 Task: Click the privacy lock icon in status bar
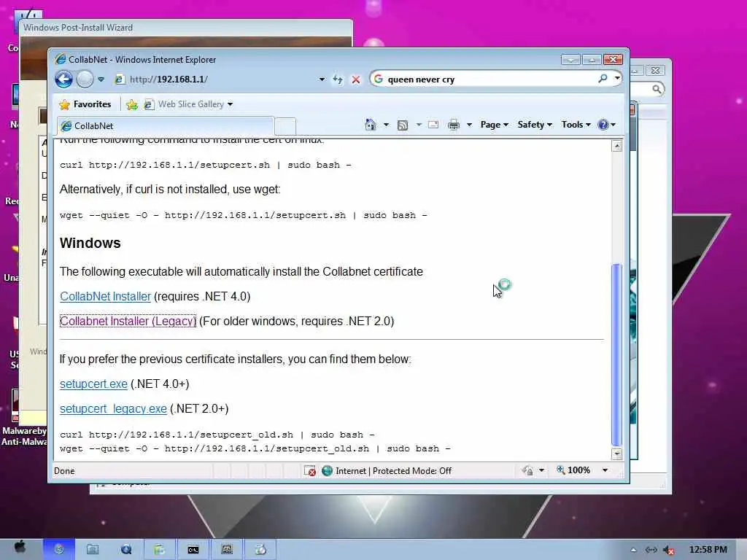click(527, 470)
